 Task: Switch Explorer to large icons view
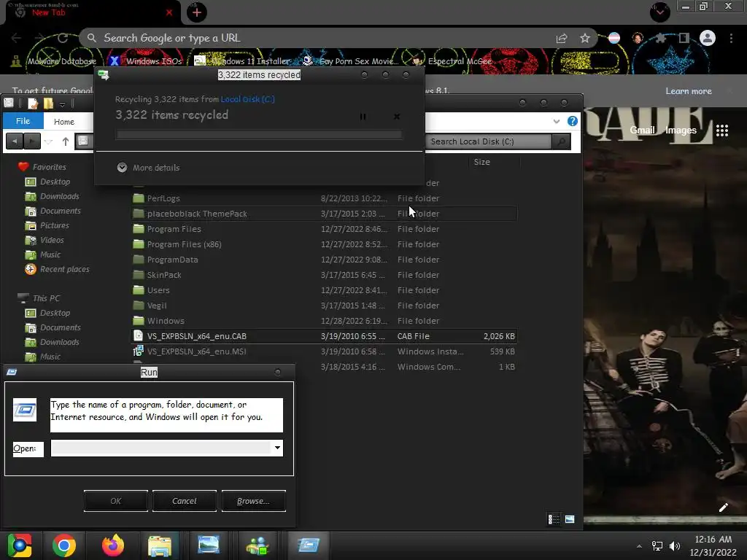(569, 519)
